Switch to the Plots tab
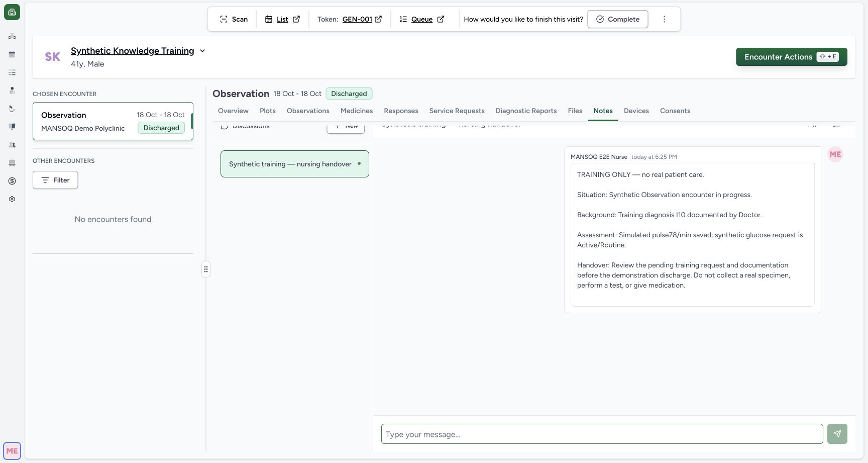868x463 pixels. pos(268,111)
